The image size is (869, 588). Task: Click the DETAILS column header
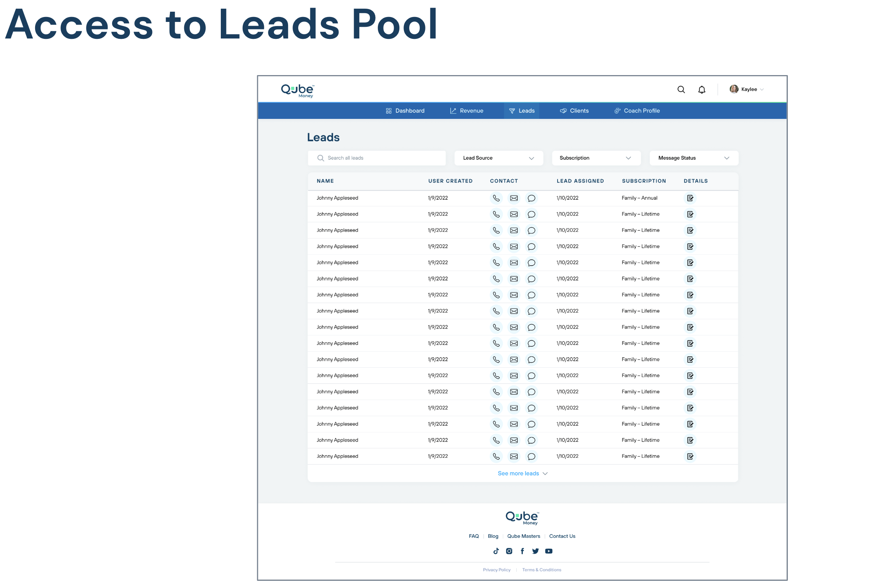coord(696,181)
